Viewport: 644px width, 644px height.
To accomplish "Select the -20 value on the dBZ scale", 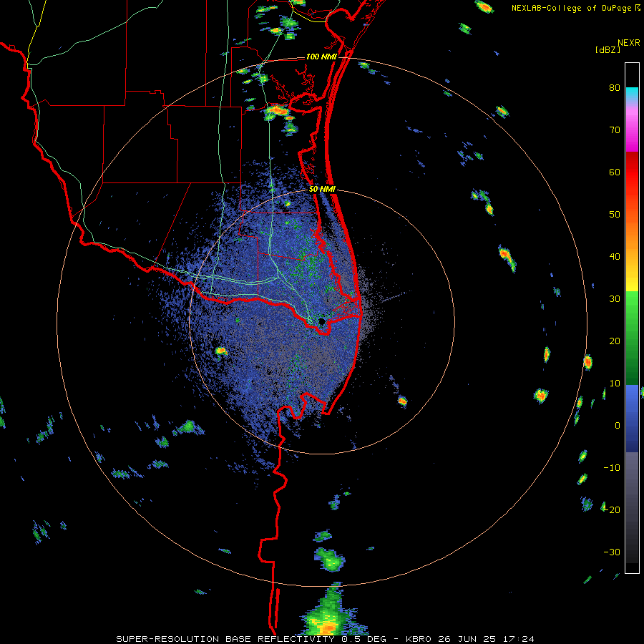I will (612, 510).
